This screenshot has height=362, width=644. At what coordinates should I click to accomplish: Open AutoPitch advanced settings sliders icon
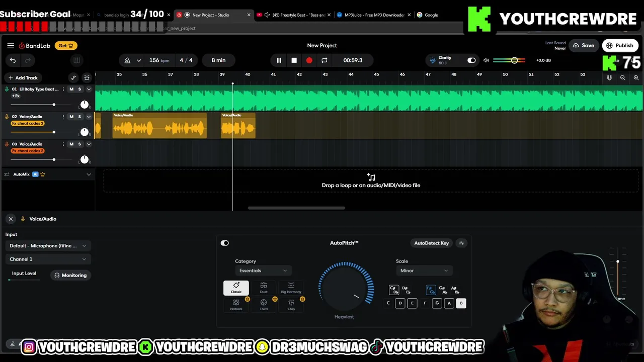[x=461, y=243]
